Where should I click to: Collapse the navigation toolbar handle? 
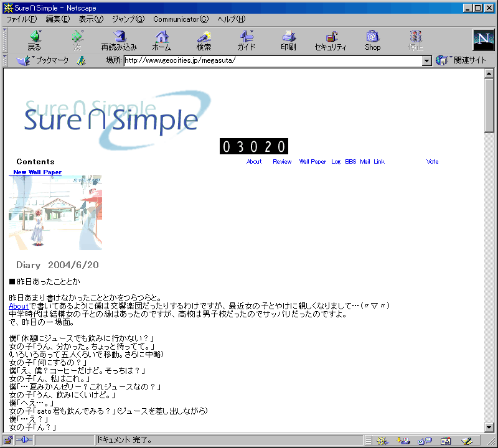(x=5, y=40)
